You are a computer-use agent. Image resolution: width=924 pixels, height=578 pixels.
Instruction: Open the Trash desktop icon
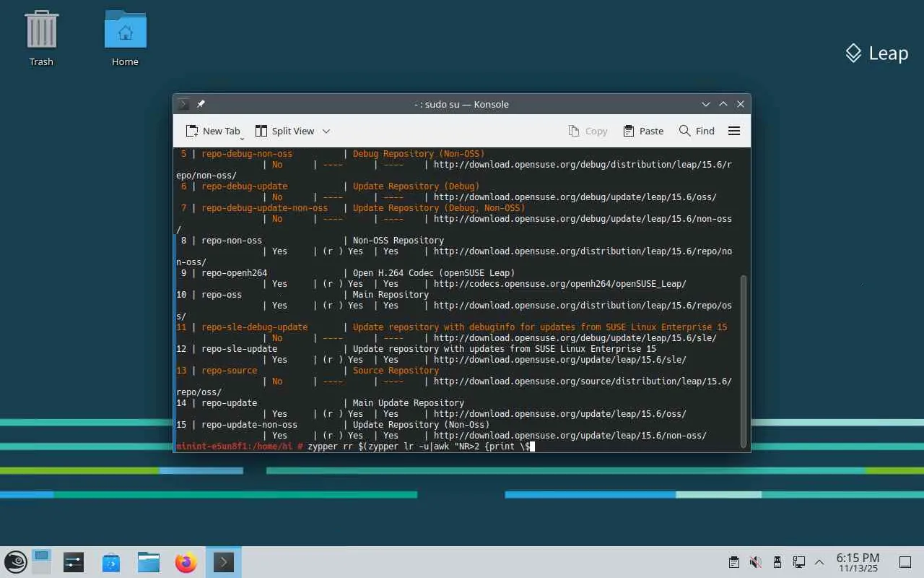pyautogui.click(x=41, y=39)
